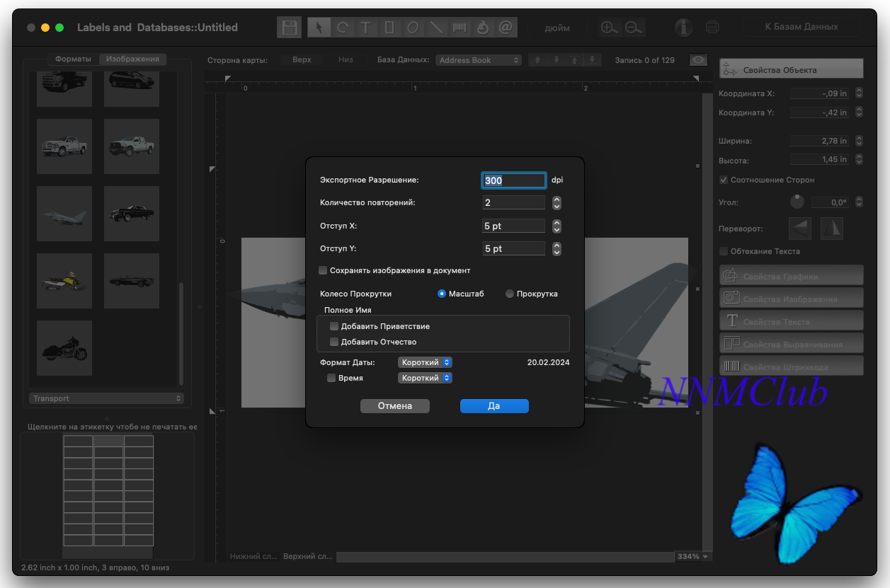Click the Отступ X stepper
This screenshot has height=588, width=890.
557,226
